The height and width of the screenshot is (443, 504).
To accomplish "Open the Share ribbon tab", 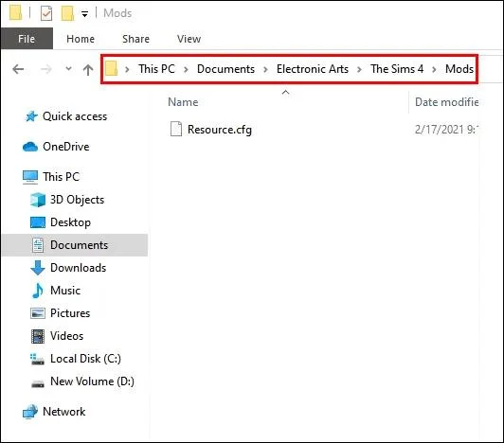I will (x=135, y=39).
